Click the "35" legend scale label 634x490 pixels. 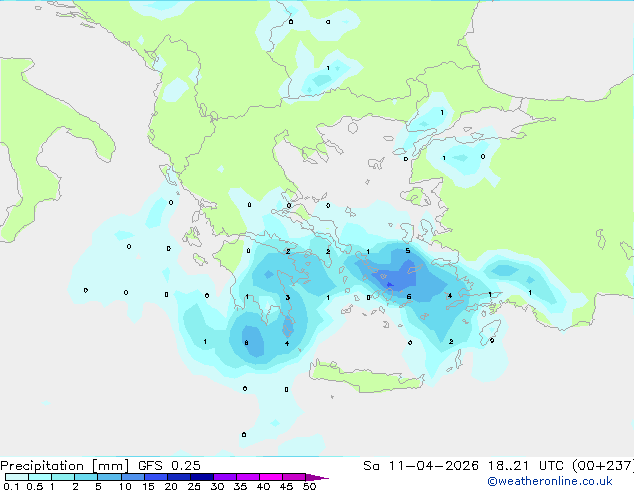tap(240, 486)
